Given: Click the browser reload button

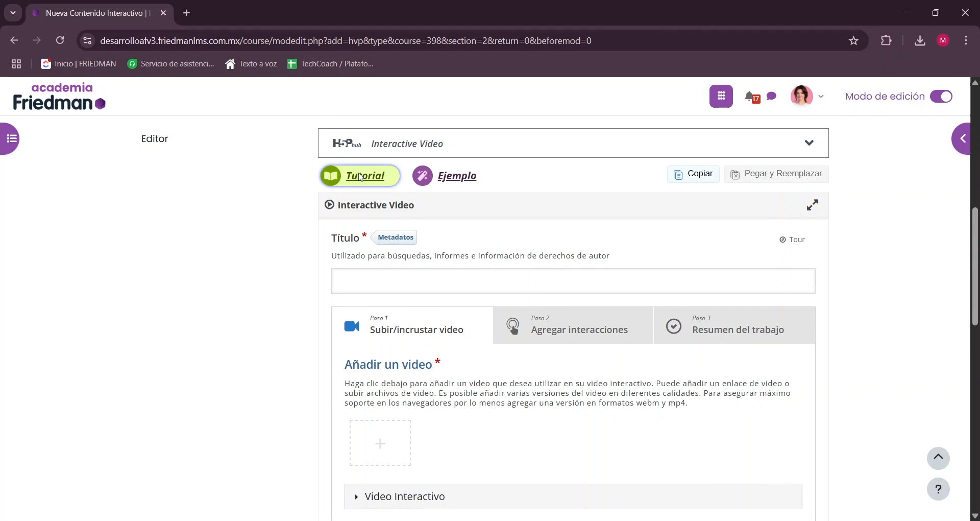Looking at the screenshot, I should pyautogui.click(x=60, y=40).
